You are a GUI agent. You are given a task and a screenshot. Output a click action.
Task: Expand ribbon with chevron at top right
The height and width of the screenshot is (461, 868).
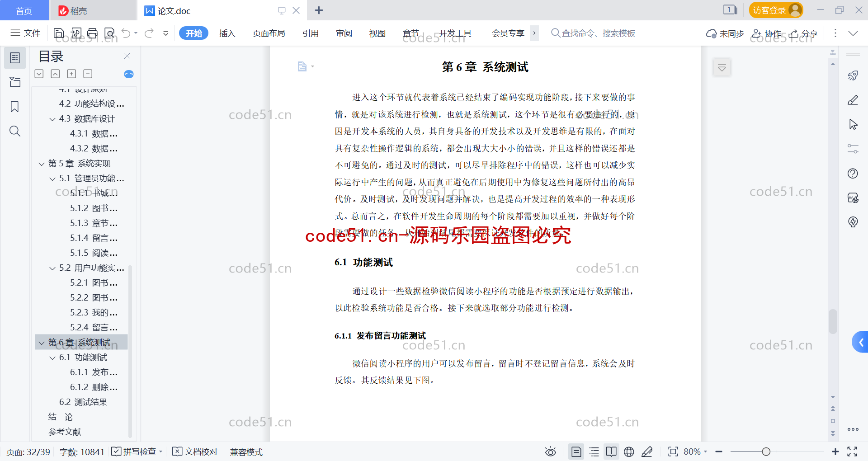coord(853,33)
